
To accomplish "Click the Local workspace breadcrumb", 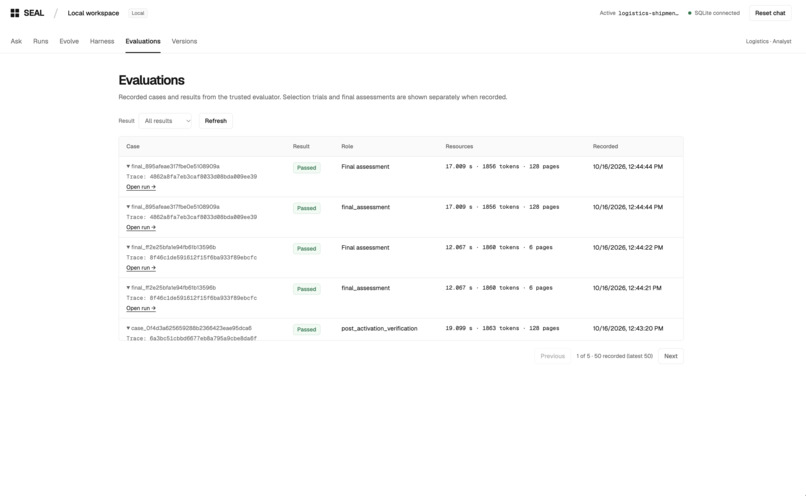I will click(x=93, y=13).
